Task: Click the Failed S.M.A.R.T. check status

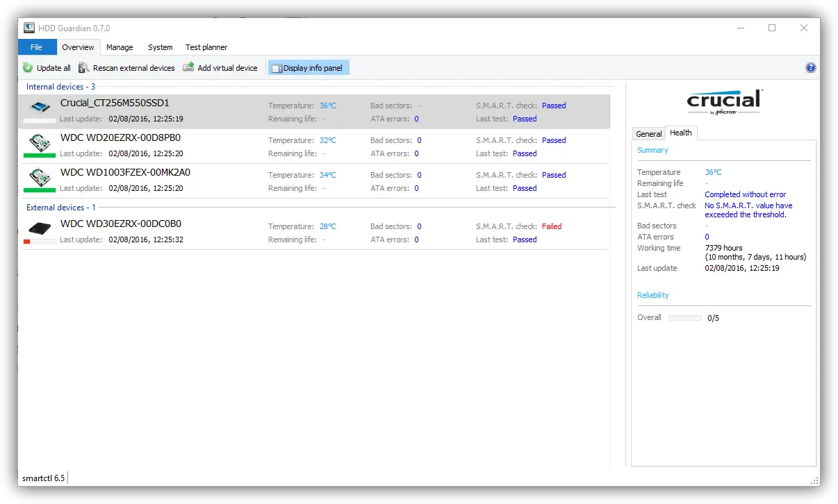Action: 552,226
